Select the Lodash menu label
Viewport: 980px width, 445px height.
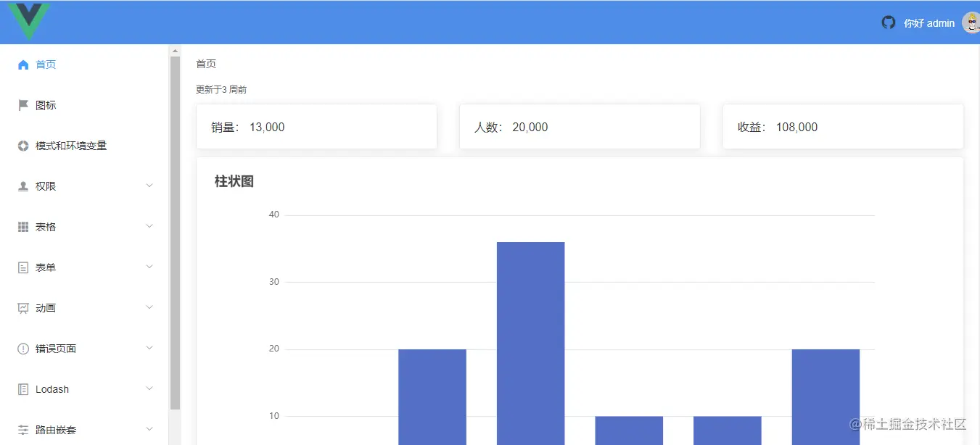52,389
